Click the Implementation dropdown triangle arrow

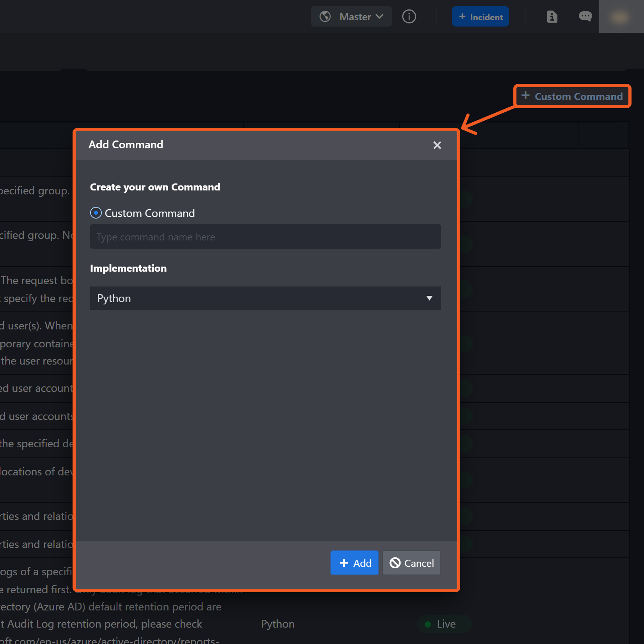[429, 299]
